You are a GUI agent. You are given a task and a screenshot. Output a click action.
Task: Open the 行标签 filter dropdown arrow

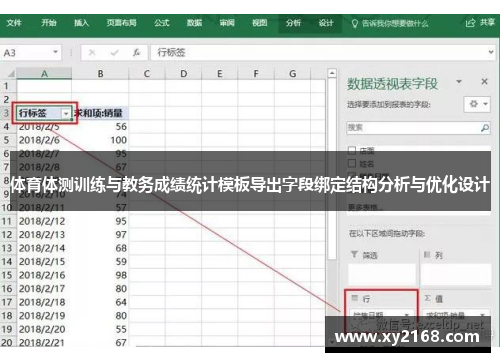[x=66, y=114]
